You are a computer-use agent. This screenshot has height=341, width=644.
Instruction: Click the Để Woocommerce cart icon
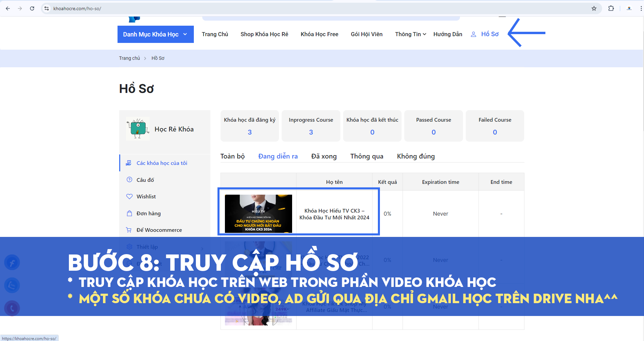129,230
